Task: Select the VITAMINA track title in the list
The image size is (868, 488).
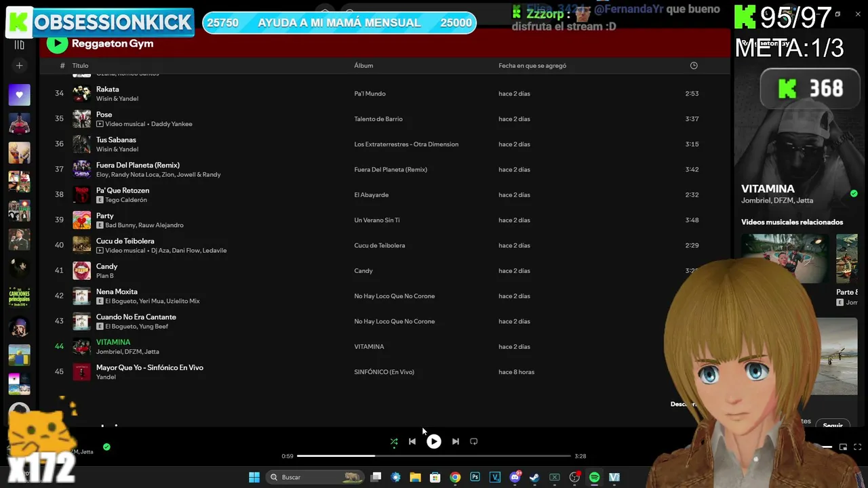Action: coord(113,342)
